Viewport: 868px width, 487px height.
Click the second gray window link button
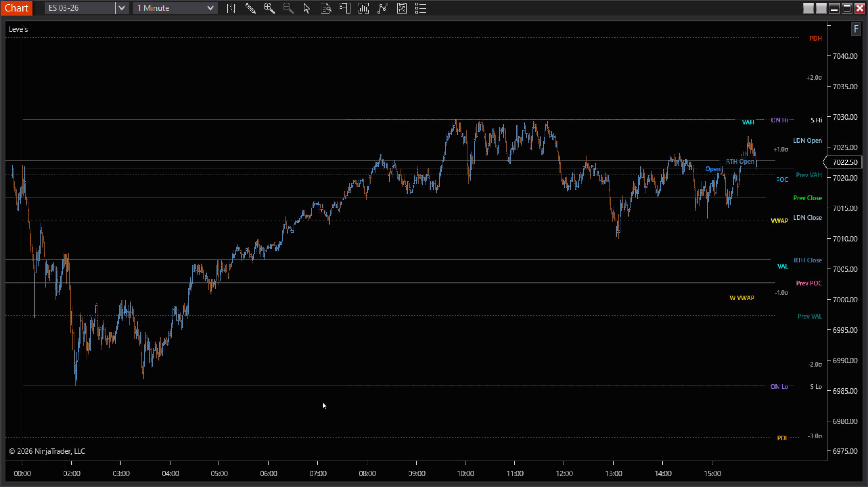(x=821, y=8)
